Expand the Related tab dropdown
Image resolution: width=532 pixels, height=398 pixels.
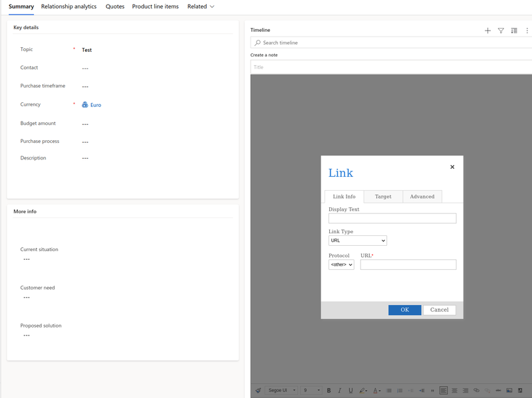click(201, 7)
